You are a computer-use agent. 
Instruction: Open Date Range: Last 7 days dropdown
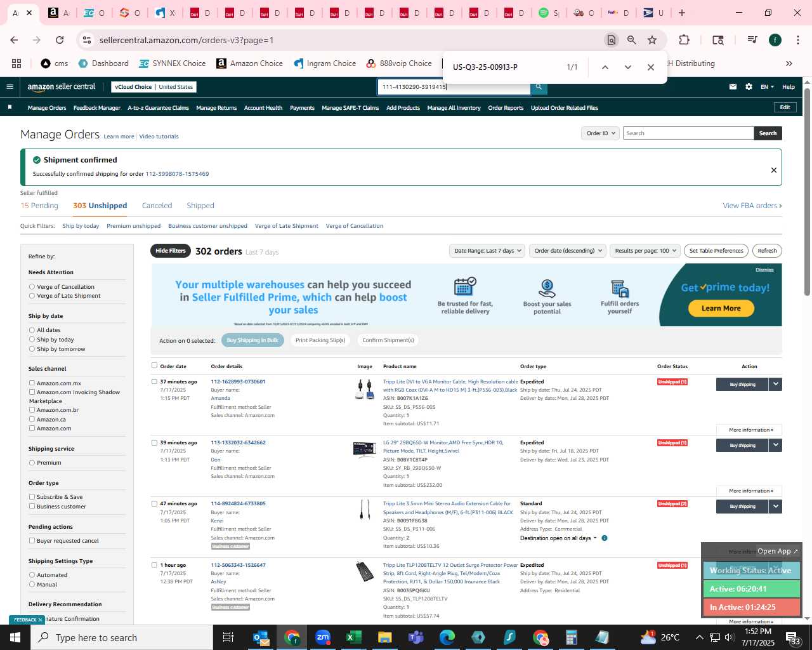click(488, 251)
